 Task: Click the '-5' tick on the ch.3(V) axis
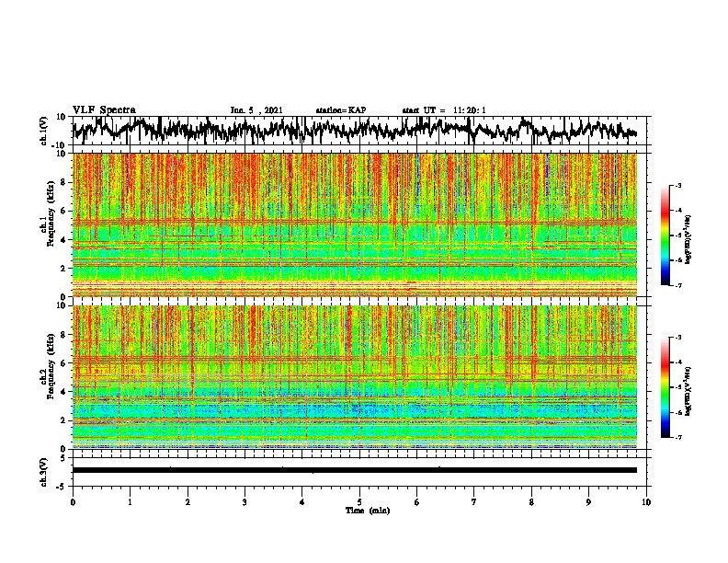pos(62,487)
